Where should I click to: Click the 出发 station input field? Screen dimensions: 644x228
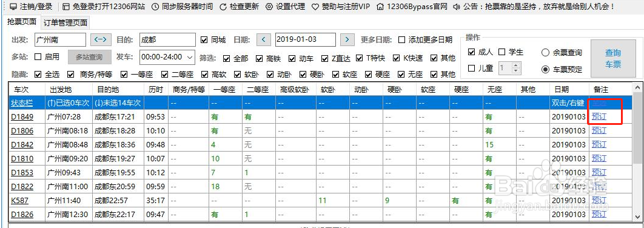[60, 39]
